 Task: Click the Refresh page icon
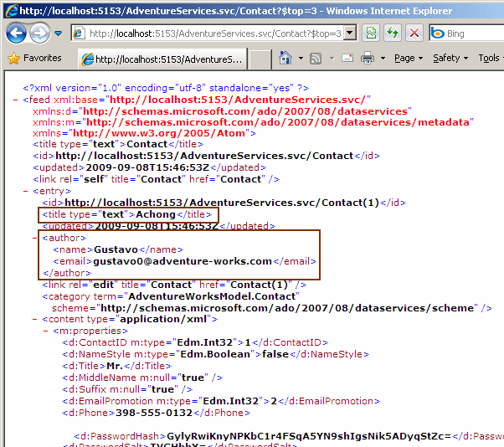[392, 33]
